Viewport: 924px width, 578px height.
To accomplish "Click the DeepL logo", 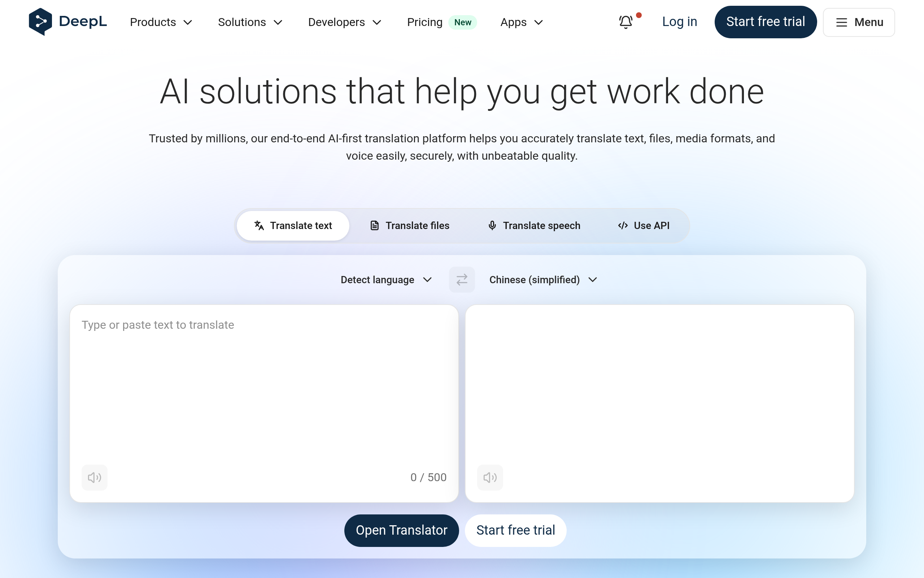I will click(68, 22).
